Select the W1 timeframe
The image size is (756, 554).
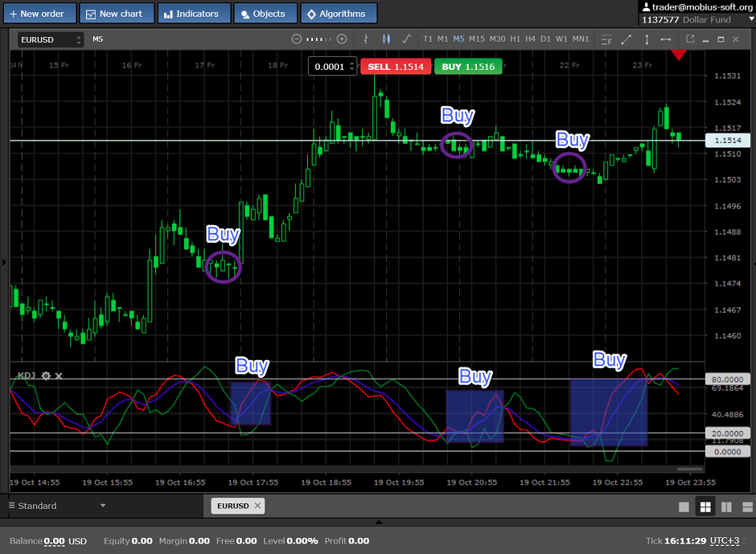(561, 39)
